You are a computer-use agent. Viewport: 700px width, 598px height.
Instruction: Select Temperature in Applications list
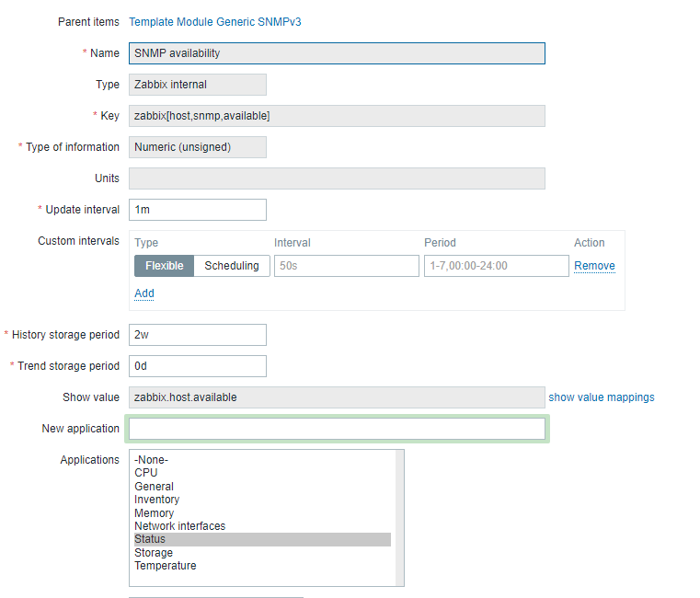(165, 566)
